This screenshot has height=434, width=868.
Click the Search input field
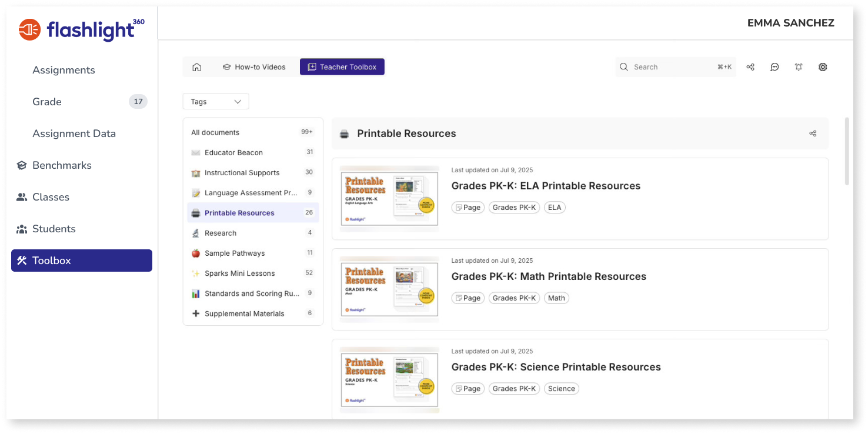[x=676, y=67]
